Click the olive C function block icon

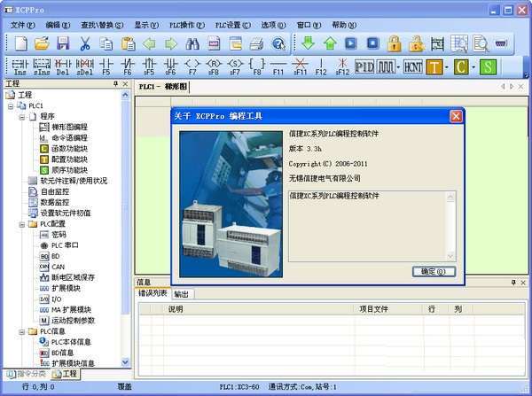pyautogui.click(x=461, y=66)
